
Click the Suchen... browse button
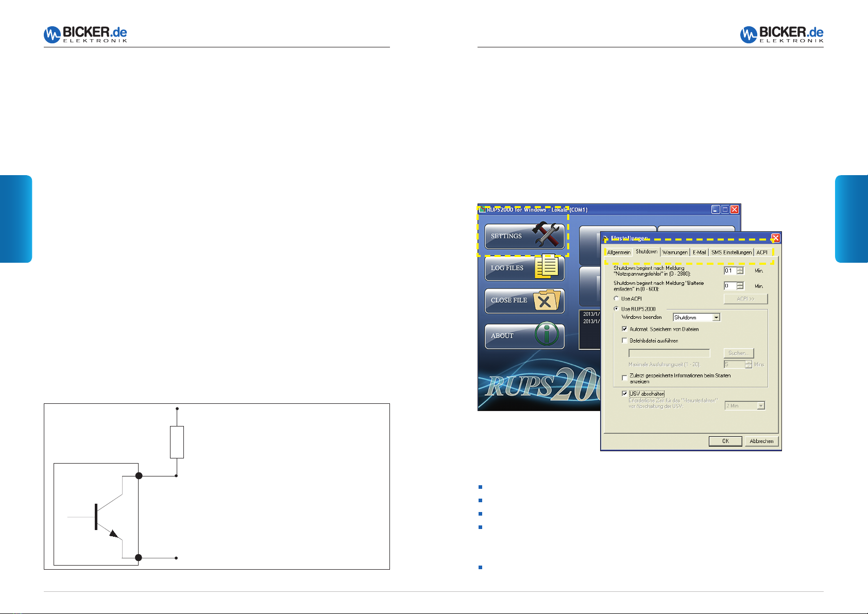coord(739,353)
